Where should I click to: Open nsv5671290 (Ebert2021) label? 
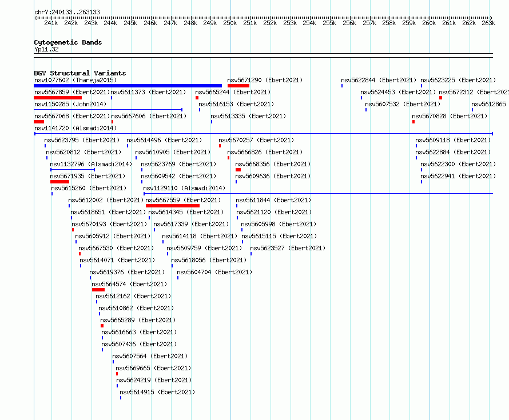(265, 80)
